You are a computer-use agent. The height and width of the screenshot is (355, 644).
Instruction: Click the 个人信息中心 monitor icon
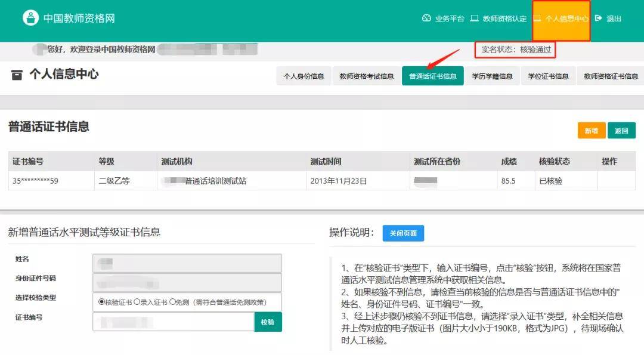[x=537, y=18]
